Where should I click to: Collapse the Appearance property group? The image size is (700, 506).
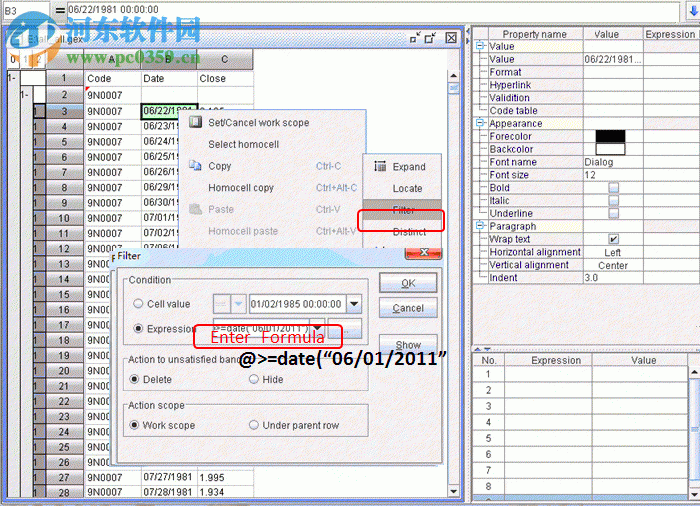481,124
